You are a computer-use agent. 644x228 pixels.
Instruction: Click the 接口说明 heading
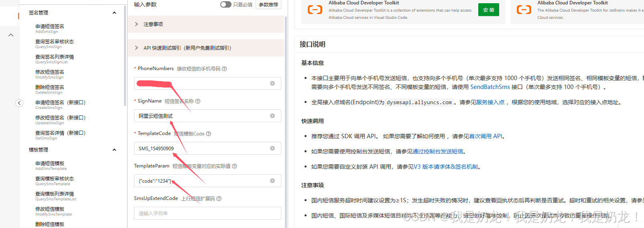click(x=313, y=44)
